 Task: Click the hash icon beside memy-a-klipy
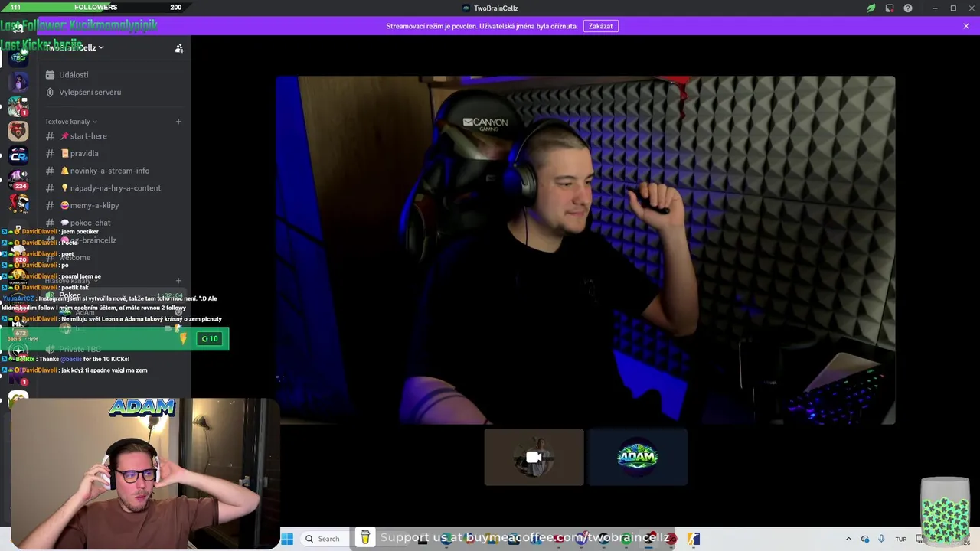(50, 206)
